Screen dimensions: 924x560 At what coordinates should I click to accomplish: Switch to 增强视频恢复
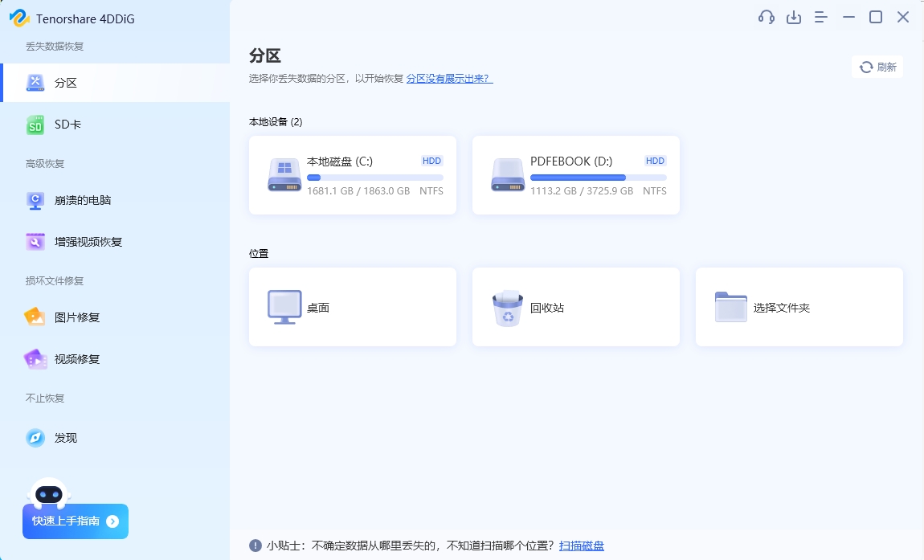click(x=115, y=242)
